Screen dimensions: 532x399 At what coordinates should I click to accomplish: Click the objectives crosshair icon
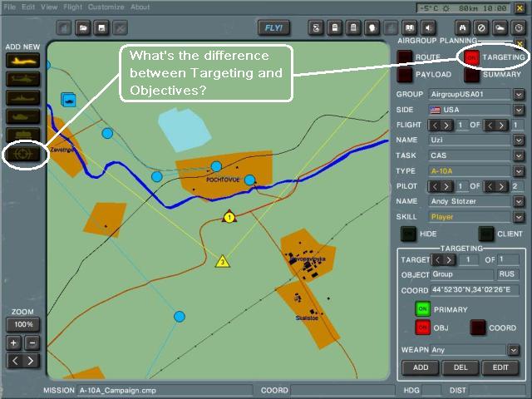(x=22, y=154)
